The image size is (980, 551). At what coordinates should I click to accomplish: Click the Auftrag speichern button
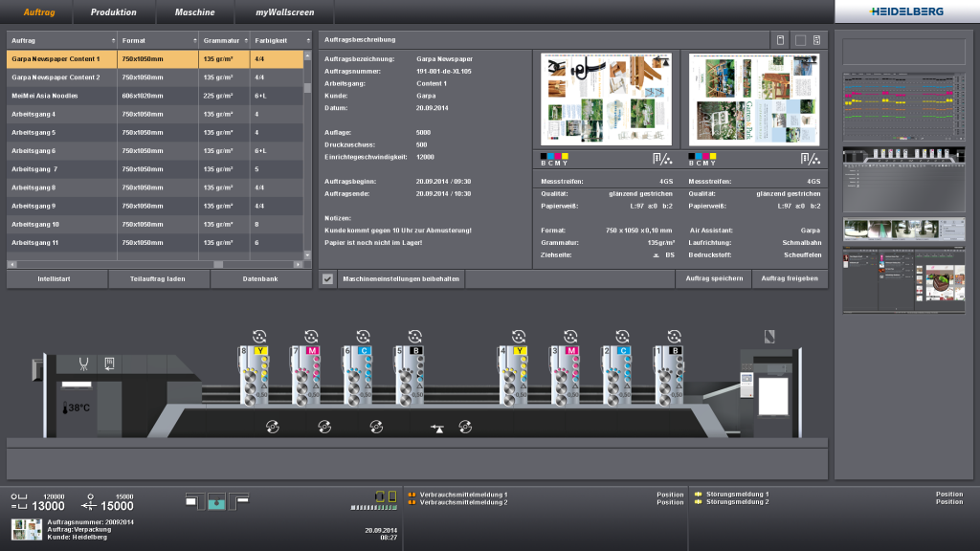point(714,278)
